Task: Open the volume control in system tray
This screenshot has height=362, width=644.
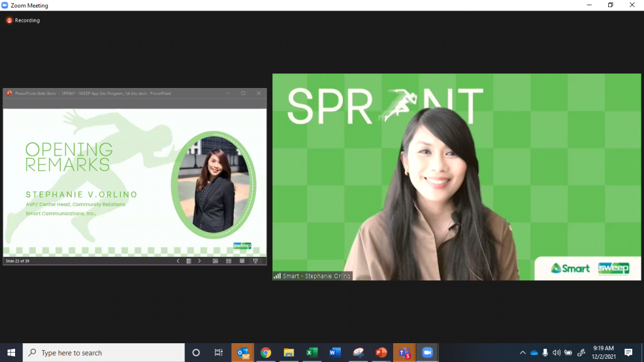Action: [557, 353]
